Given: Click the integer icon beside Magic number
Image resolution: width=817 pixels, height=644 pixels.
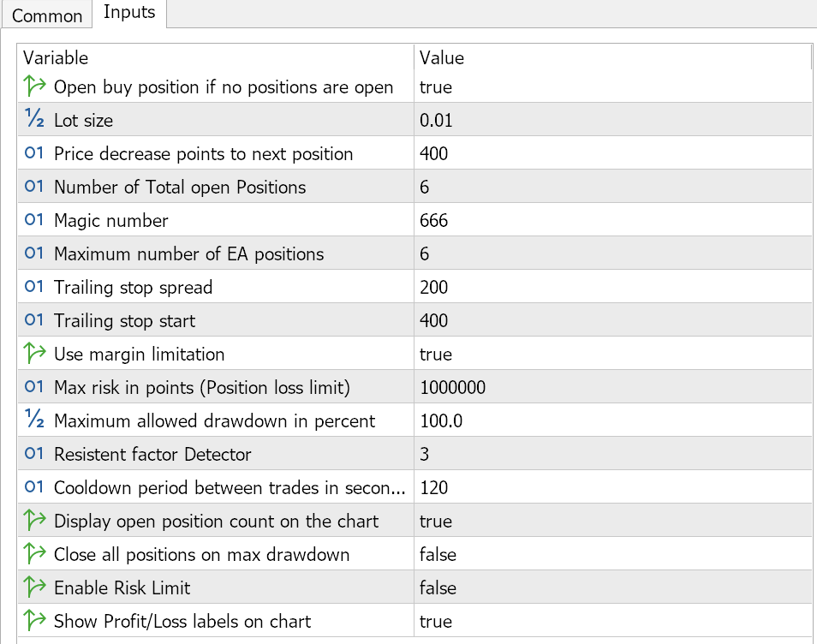Looking at the screenshot, I should [x=35, y=220].
